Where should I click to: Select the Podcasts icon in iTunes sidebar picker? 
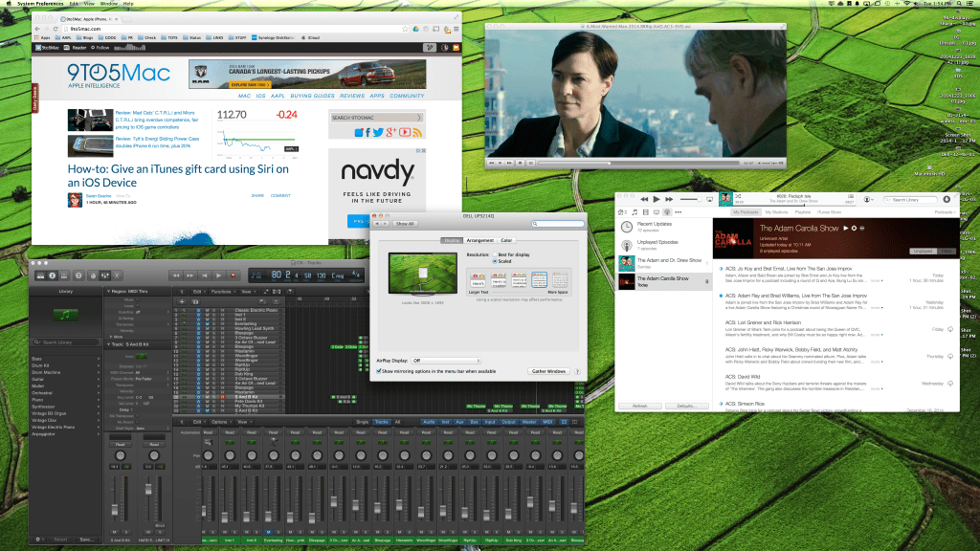(667, 210)
